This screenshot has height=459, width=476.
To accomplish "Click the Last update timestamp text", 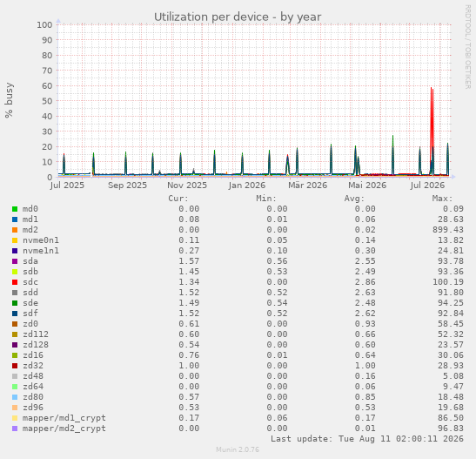I will 367,439.
